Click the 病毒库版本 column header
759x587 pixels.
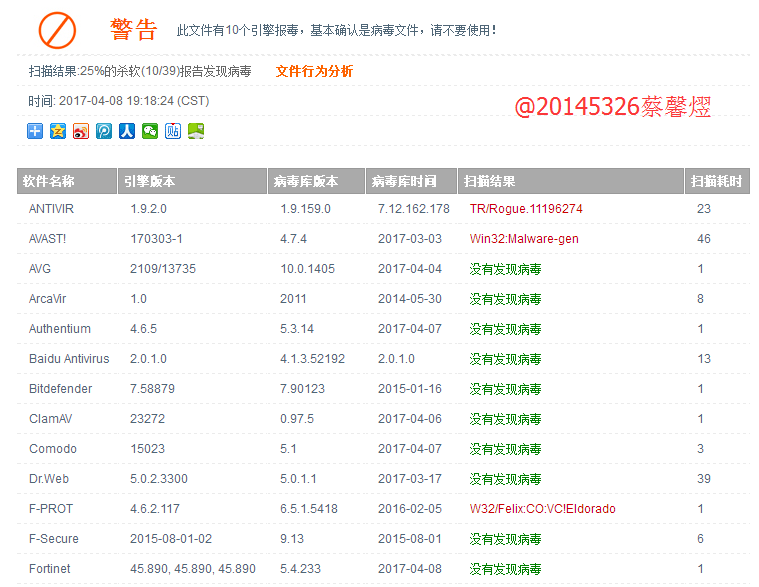(x=306, y=181)
